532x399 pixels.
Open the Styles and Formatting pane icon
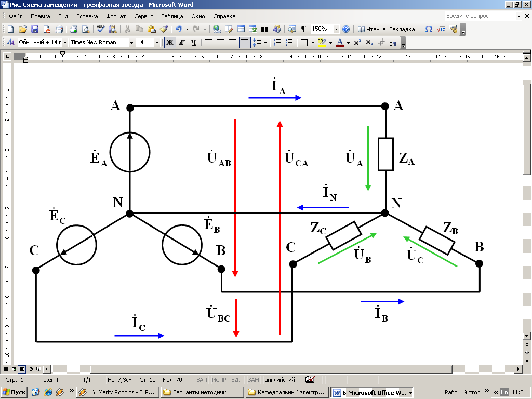tap(11, 43)
